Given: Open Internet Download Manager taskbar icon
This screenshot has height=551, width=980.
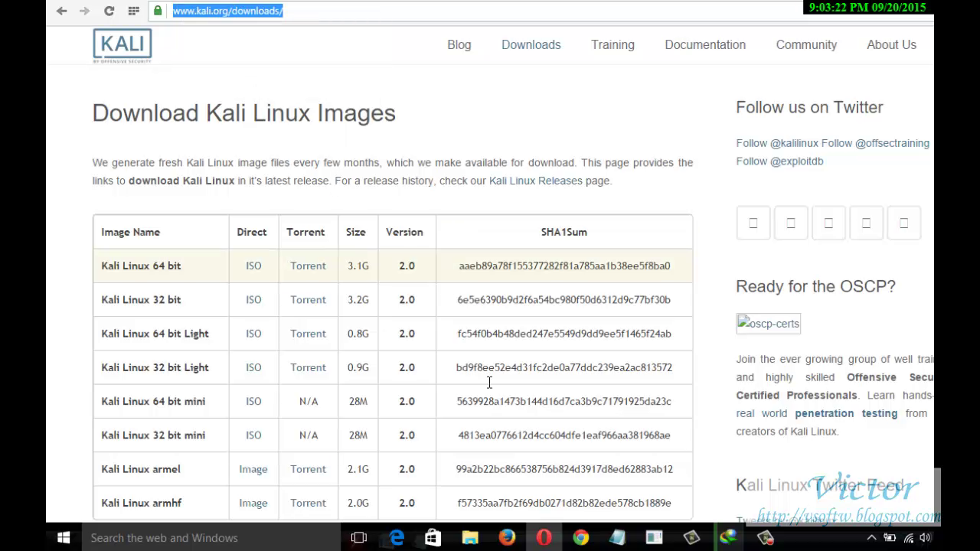Looking at the screenshot, I should 728,537.
